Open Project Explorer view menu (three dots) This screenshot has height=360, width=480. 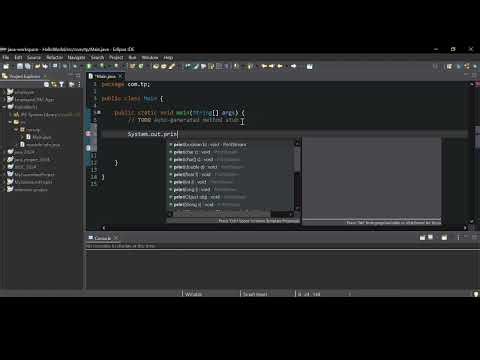(x=79, y=84)
